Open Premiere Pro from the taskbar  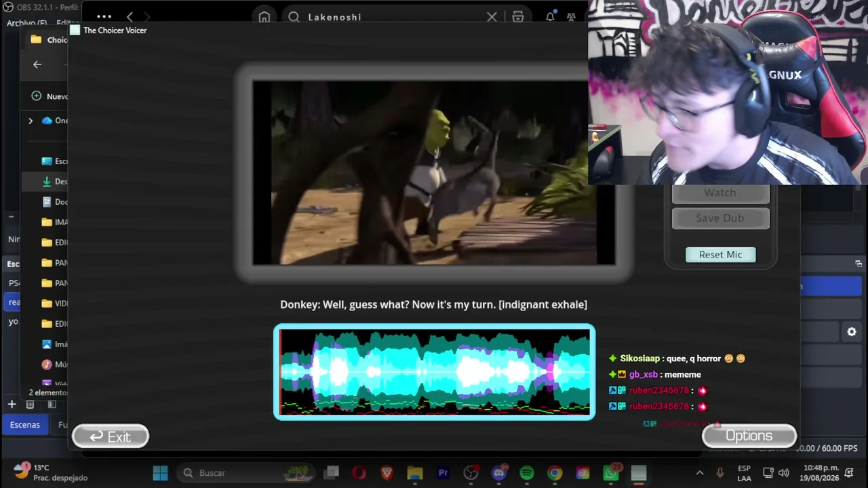pos(443,473)
